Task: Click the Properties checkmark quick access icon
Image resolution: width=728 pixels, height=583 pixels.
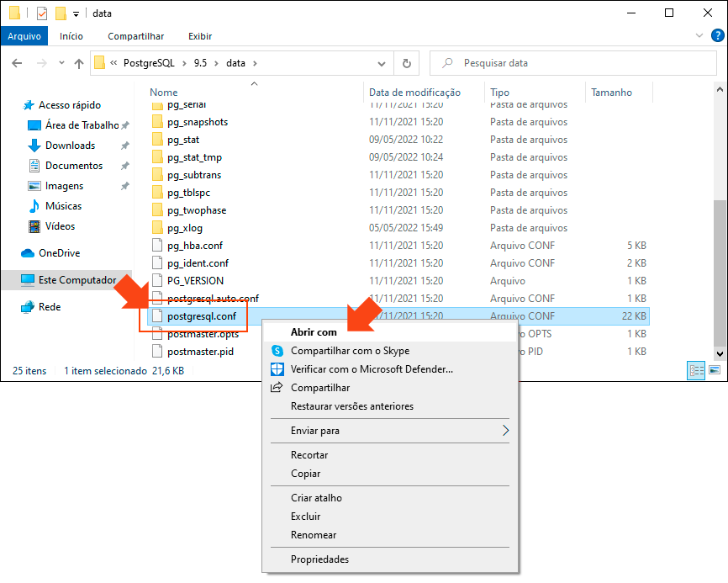Action: 42,13
